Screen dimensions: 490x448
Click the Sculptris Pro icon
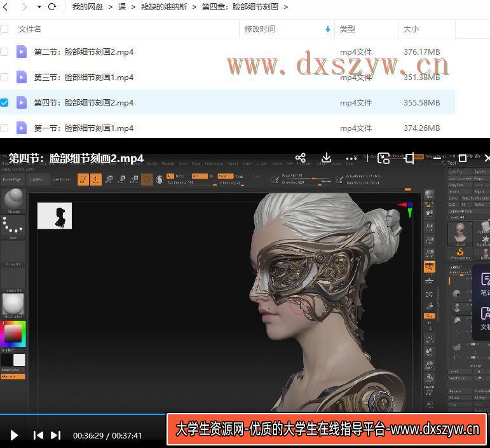click(x=160, y=180)
